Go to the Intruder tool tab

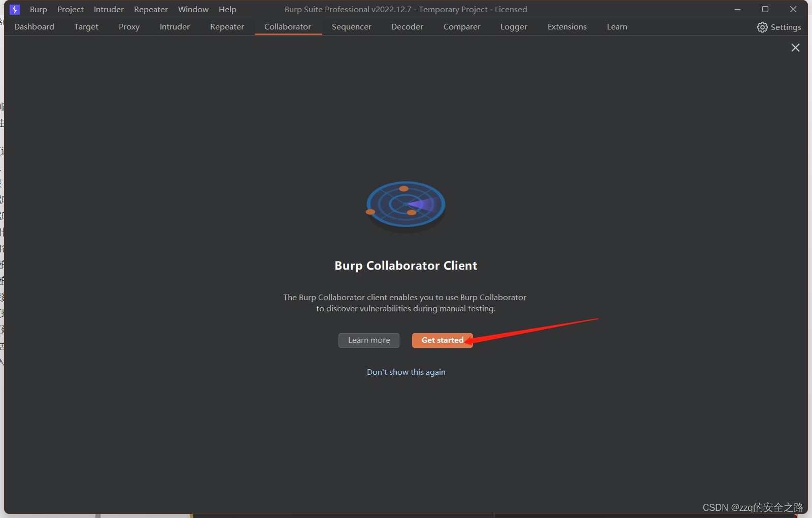click(x=175, y=27)
